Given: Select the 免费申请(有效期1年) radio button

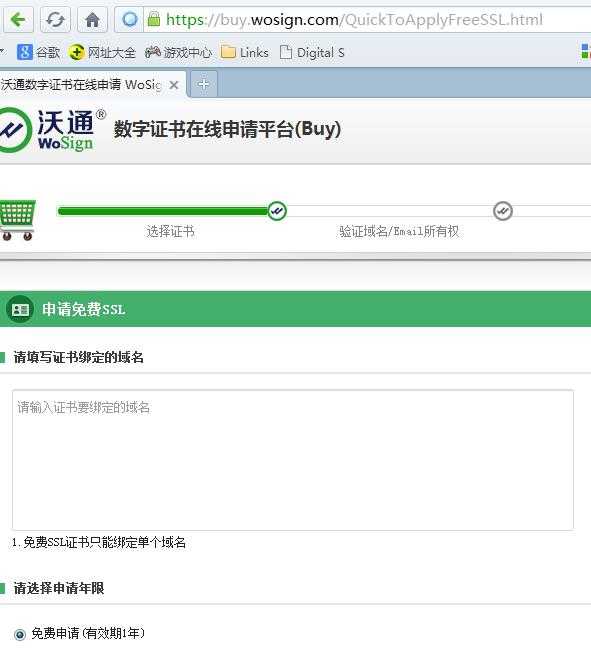Looking at the screenshot, I should 19,634.
